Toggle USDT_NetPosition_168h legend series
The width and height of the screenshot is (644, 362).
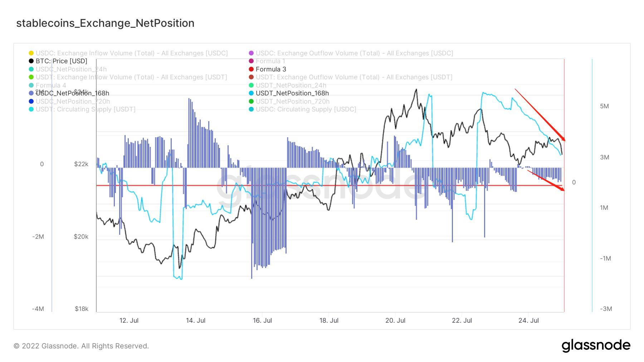tap(292, 93)
